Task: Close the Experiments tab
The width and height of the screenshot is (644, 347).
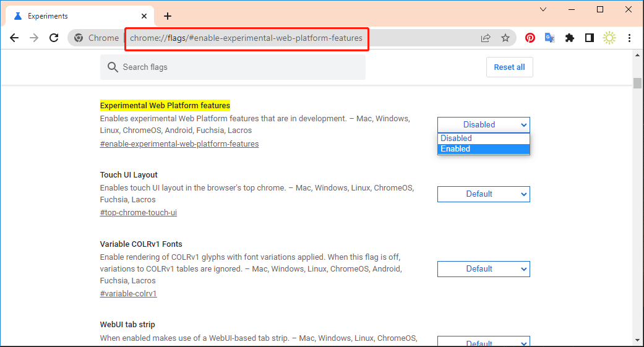Action: tap(144, 16)
